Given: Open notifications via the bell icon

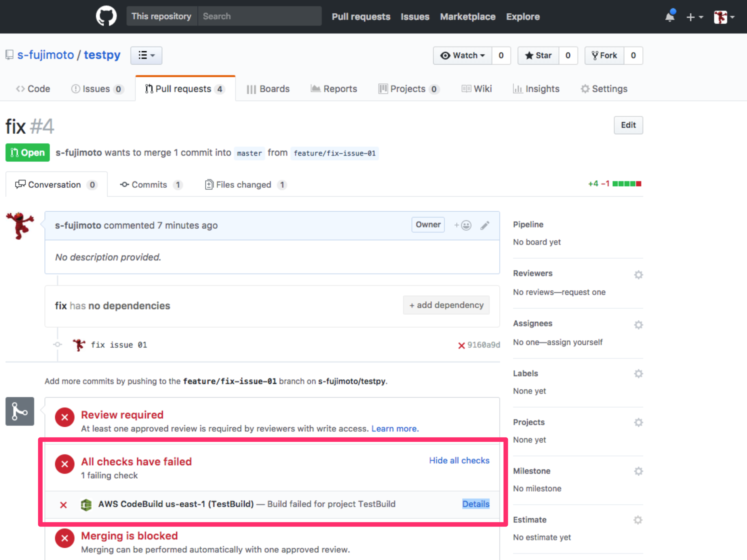Looking at the screenshot, I should pos(670,17).
